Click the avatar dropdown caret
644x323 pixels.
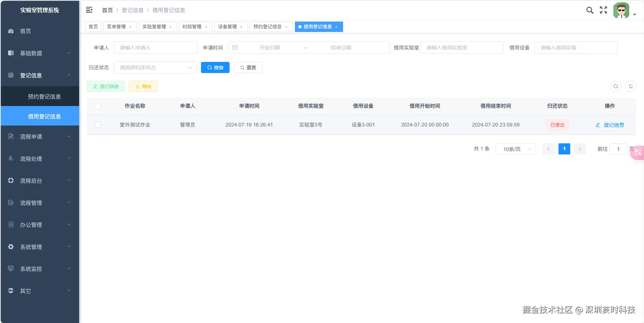coord(635,14)
